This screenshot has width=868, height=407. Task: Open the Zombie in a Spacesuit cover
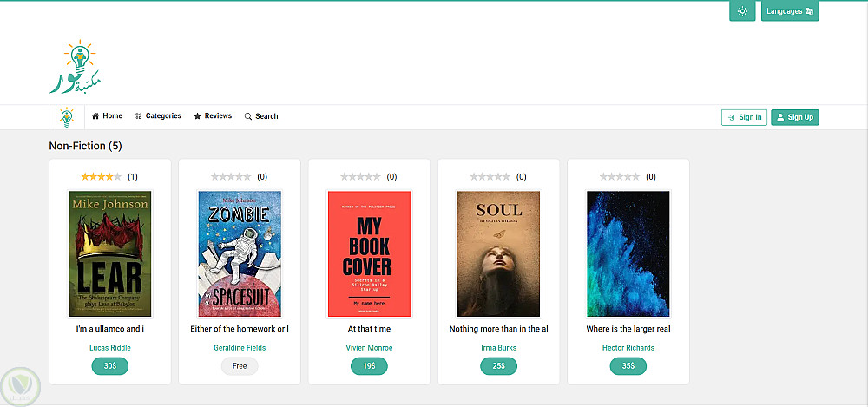240,253
